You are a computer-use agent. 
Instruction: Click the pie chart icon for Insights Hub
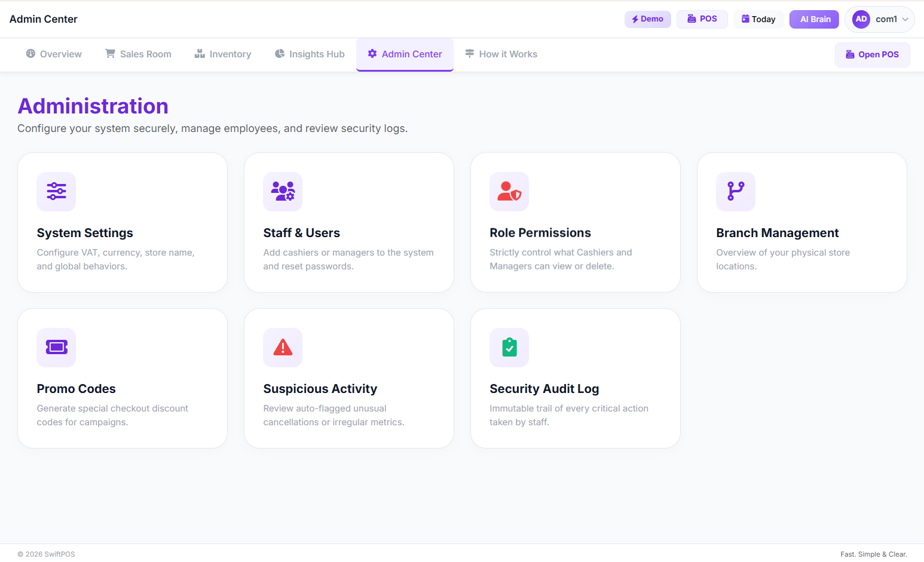coord(280,54)
